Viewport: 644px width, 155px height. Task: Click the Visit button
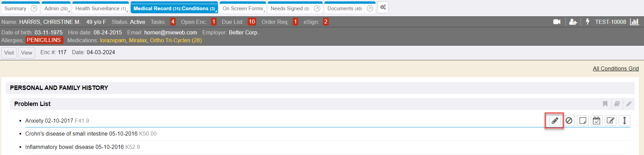click(x=9, y=53)
